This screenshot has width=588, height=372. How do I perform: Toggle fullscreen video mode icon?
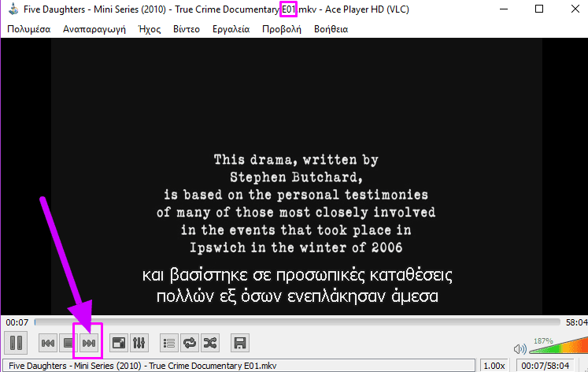119,343
